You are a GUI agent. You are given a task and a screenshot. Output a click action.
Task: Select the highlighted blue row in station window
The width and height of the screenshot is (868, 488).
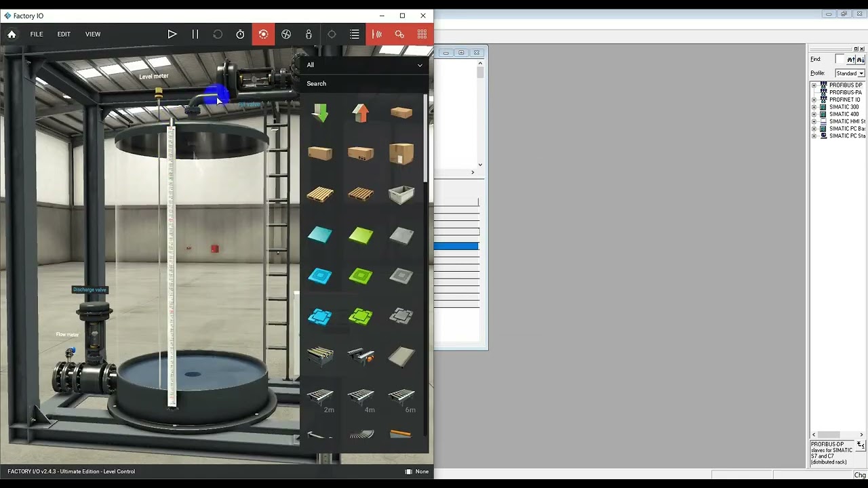pyautogui.click(x=456, y=246)
